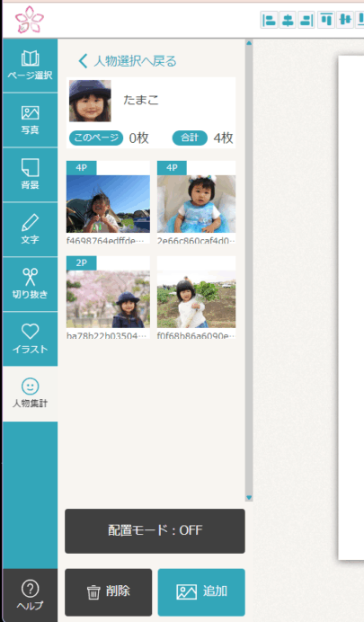The image size is (364, 622).
Task: Align objects to the top edge
Action: point(326,20)
